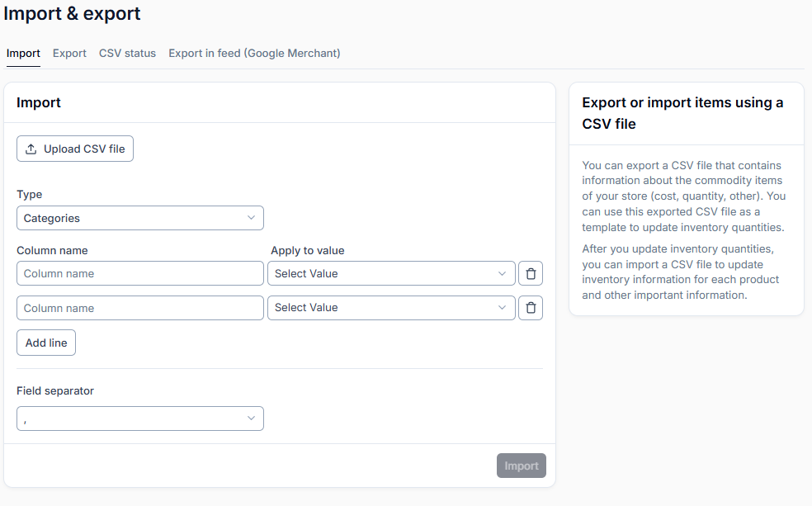Expand the first Select Value dropdown
The image size is (812, 506).
(391, 273)
